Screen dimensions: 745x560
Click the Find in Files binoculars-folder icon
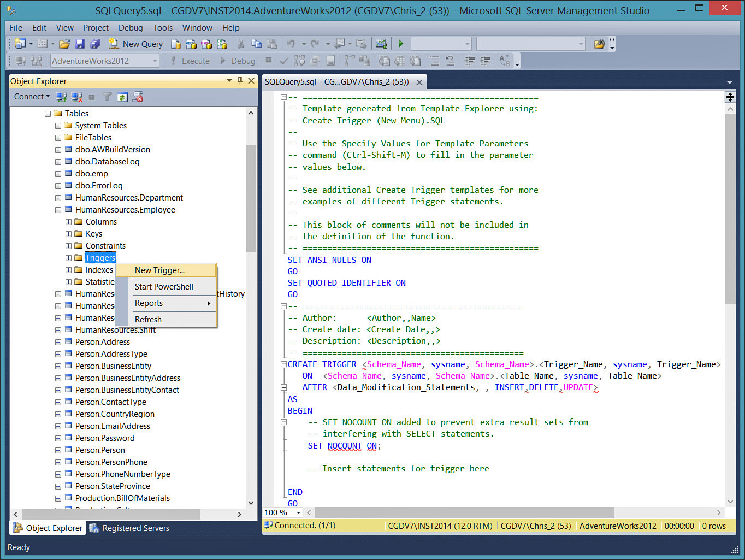coord(599,44)
